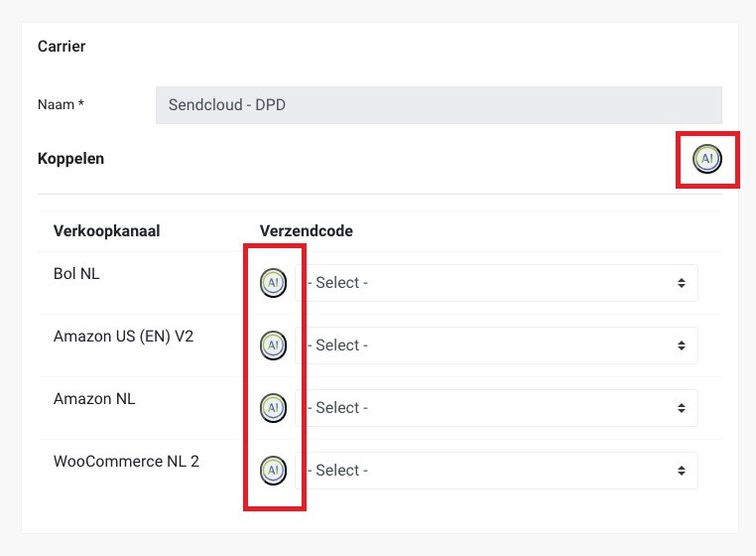Select the WooCommerce NL 2 channel label
Screen dimensions: 756x556
tap(126, 462)
